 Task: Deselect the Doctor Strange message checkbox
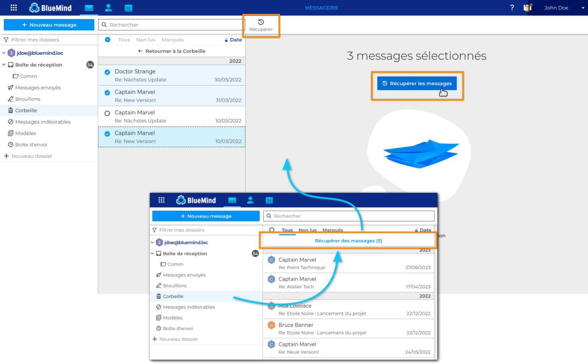pos(107,72)
